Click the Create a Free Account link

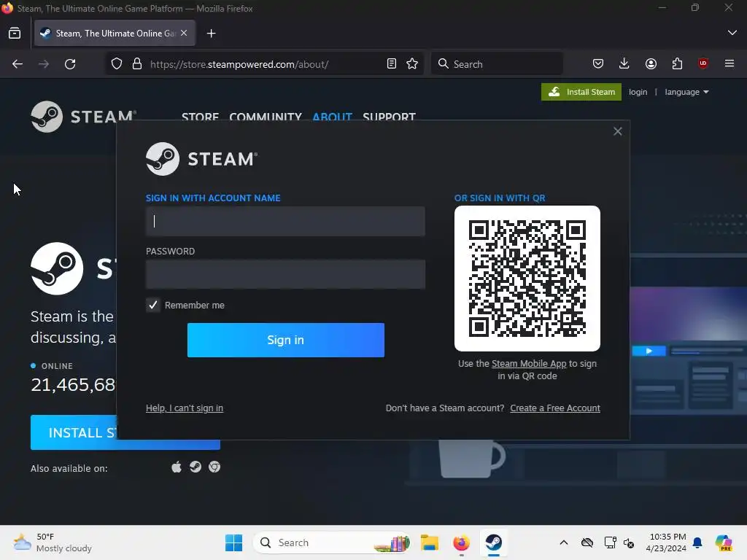[555, 408]
